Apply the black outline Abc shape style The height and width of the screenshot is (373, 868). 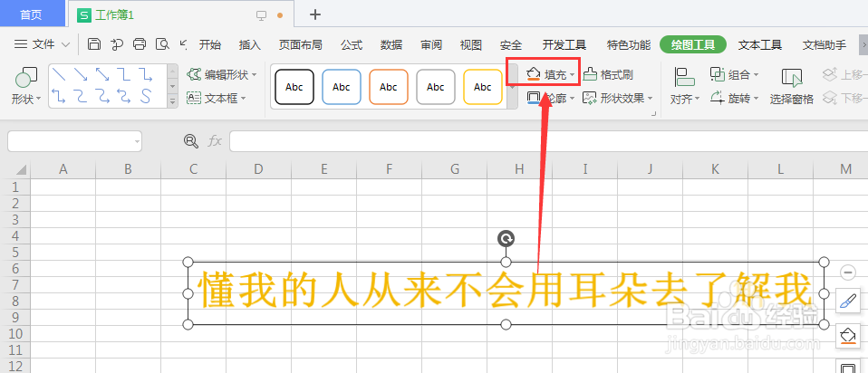tap(294, 87)
